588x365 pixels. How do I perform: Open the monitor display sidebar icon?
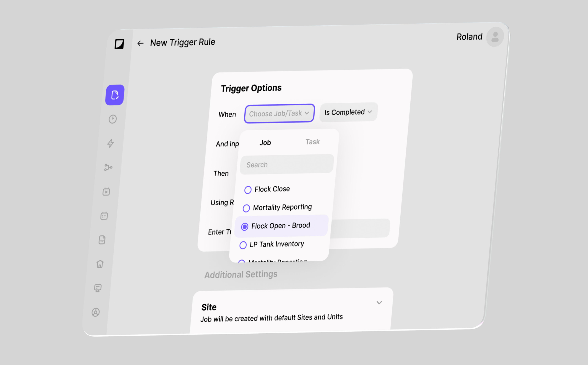(x=98, y=288)
